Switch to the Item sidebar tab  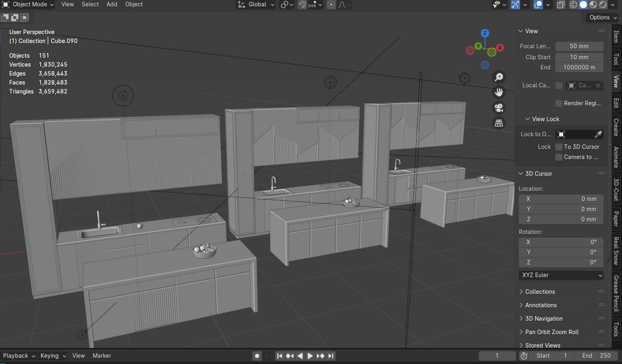coord(616,37)
